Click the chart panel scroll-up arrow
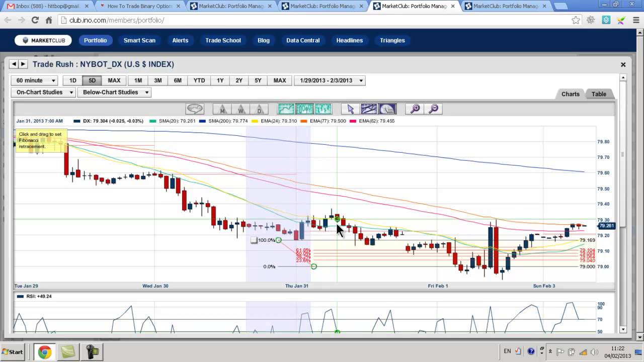Viewport: 644px width, 362px height. [623, 77]
